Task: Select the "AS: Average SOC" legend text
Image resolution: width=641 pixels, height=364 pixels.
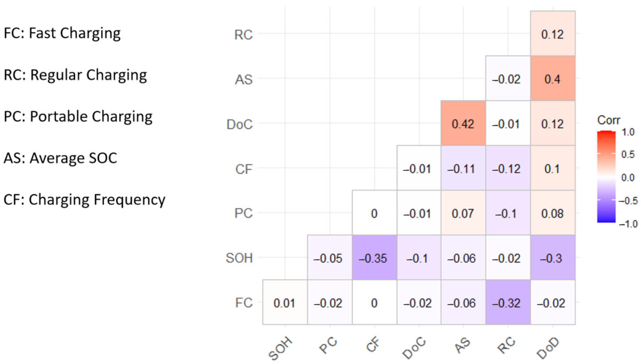Action: tap(60, 158)
